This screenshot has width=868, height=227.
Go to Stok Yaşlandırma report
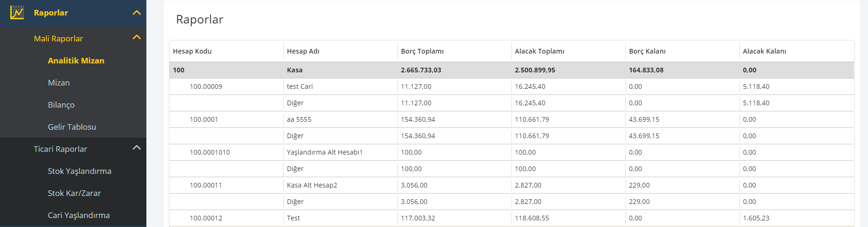click(x=79, y=171)
